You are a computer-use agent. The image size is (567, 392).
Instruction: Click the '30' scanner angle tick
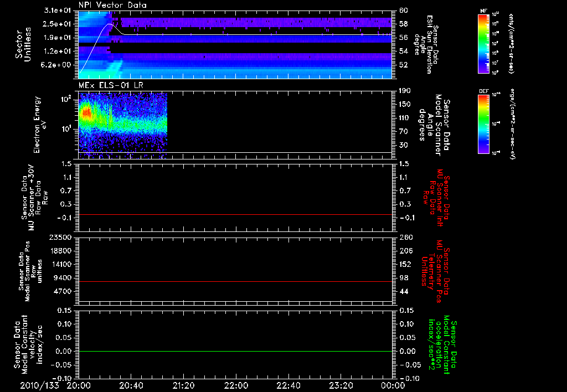tap(404, 145)
